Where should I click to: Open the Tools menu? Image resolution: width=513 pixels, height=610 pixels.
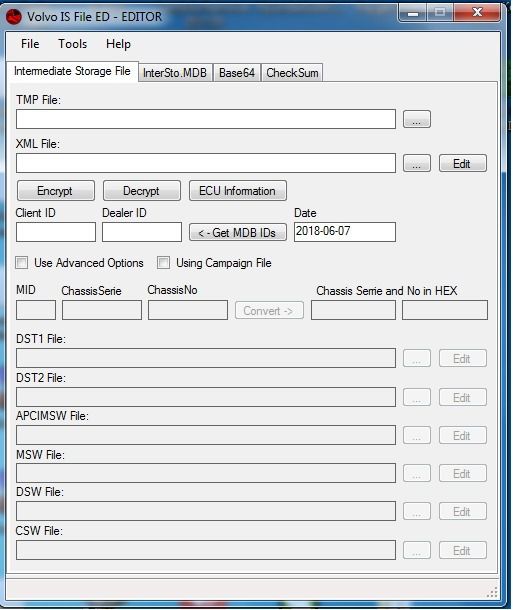(x=73, y=44)
